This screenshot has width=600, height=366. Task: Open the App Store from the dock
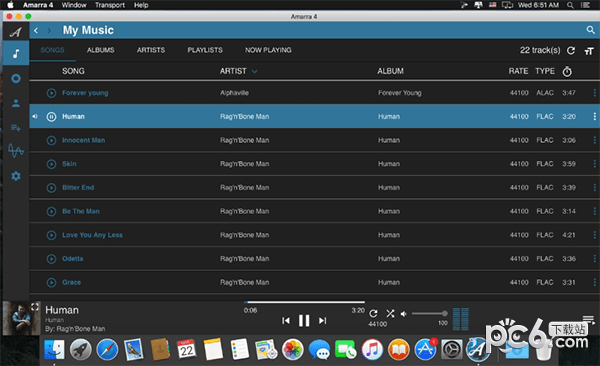[x=425, y=350]
